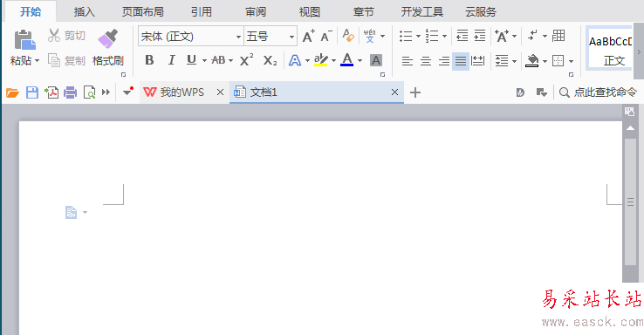
Task: Apply yellow highlight color
Action: click(321, 60)
